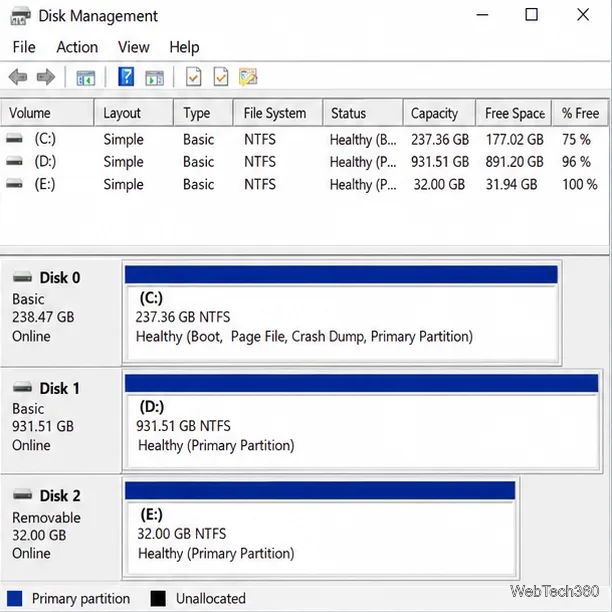Sort by the Free Space column header
The image size is (612, 612).
tap(514, 113)
